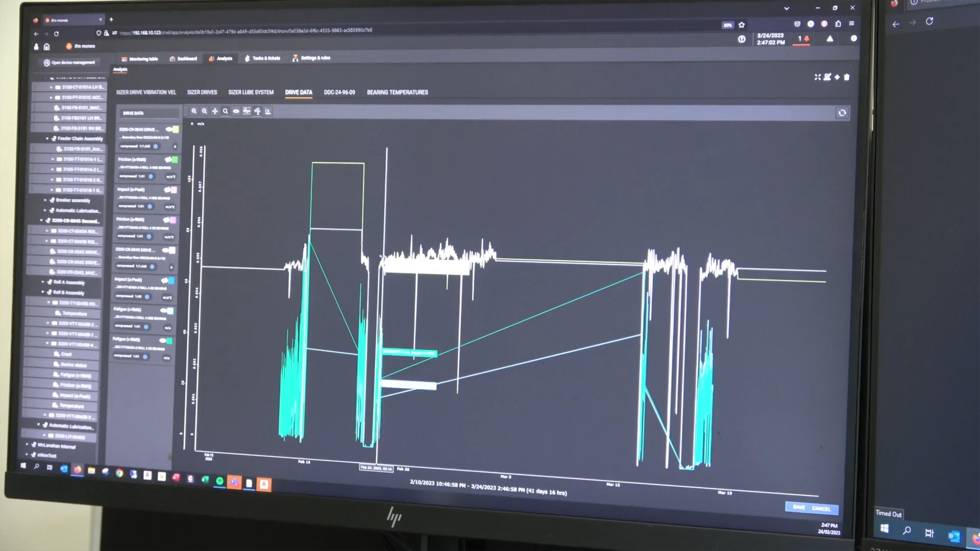This screenshot has width=980, height=551.
Task: Click the vertical cursor tool in chart toolbar
Action: click(x=257, y=111)
